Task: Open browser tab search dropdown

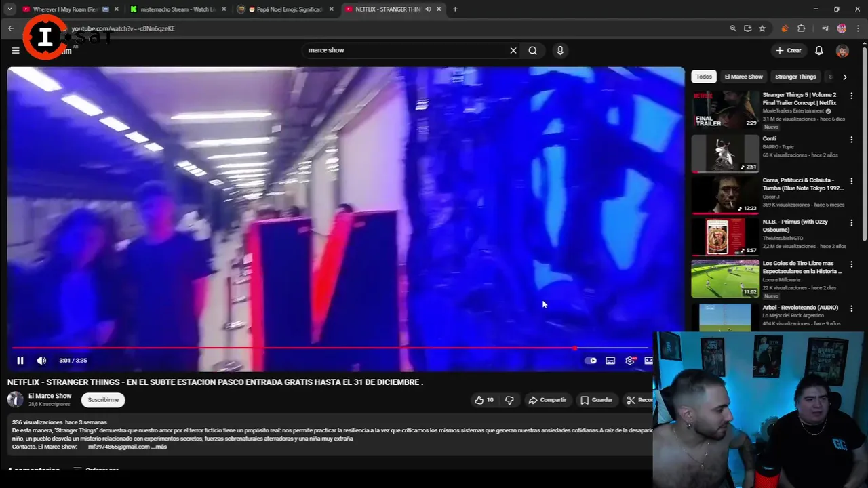Action: tap(9, 9)
